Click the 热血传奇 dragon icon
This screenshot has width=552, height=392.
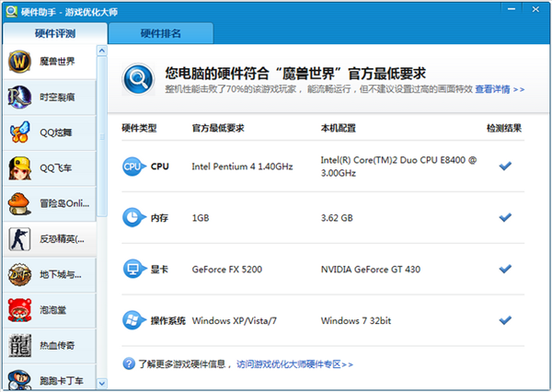(x=19, y=345)
